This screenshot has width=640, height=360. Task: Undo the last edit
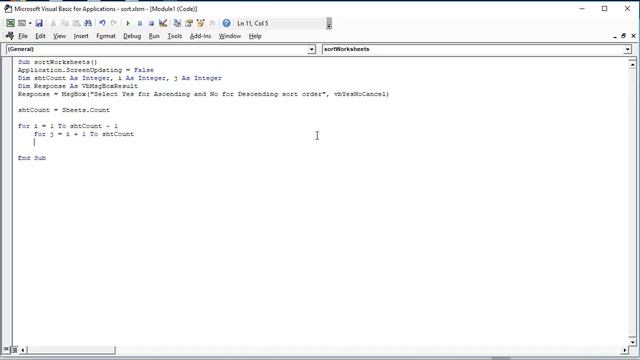102,23
